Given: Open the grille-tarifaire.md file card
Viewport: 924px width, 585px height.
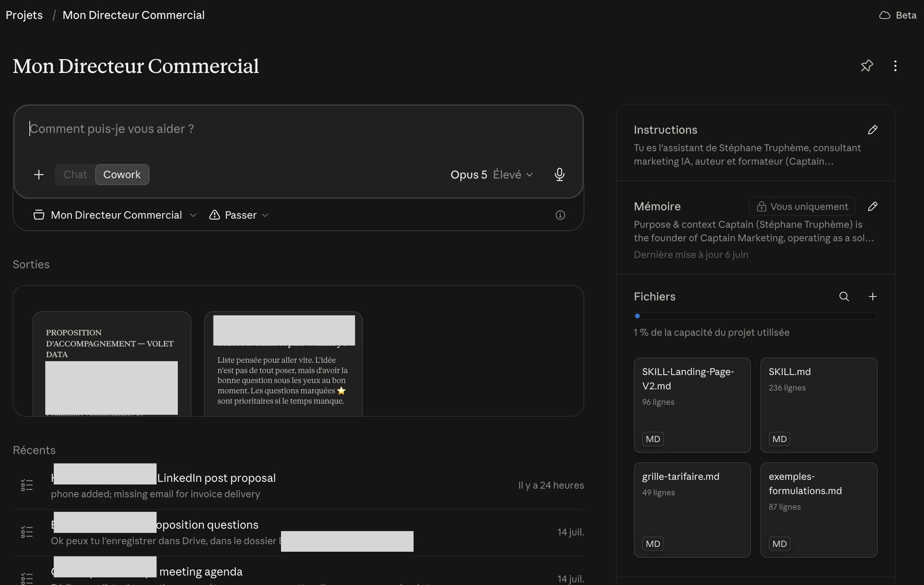Looking at the screenshot, I should pos(692,510).
